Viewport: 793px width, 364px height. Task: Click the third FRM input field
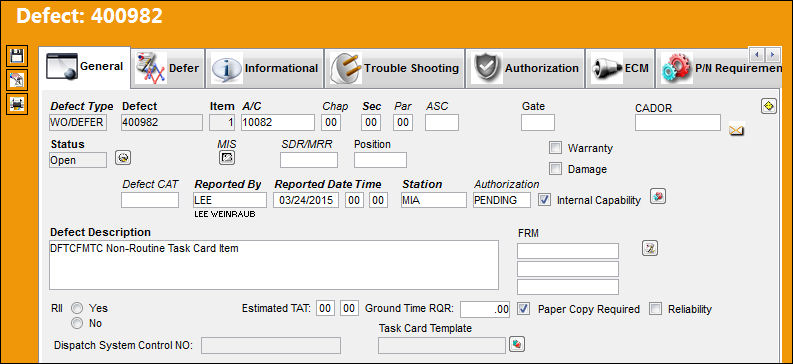point(567,286)
